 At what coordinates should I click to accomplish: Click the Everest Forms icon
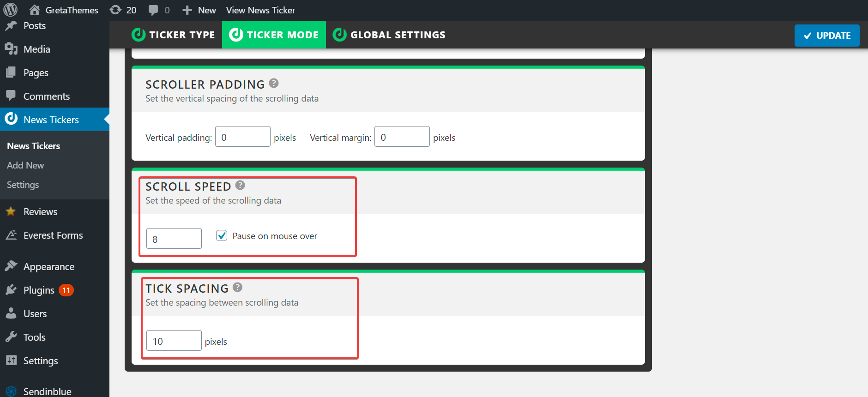[11, 235]
